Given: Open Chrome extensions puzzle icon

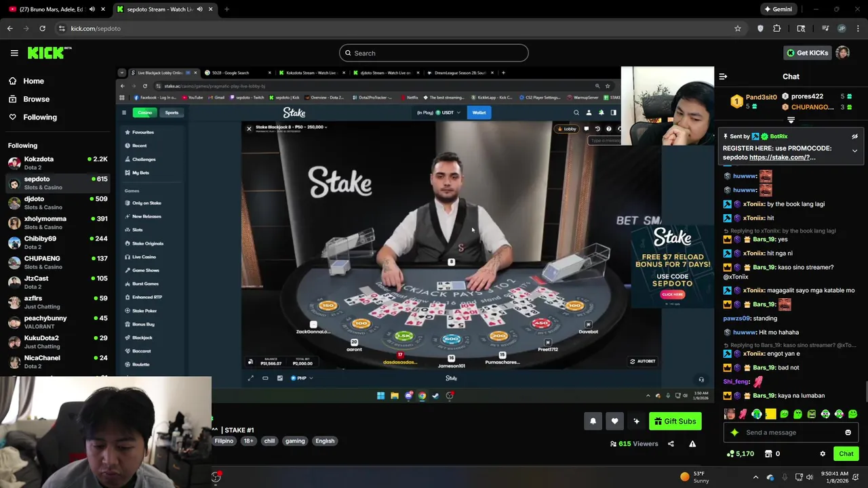Looking at the screenshot, I should point(777,28).
